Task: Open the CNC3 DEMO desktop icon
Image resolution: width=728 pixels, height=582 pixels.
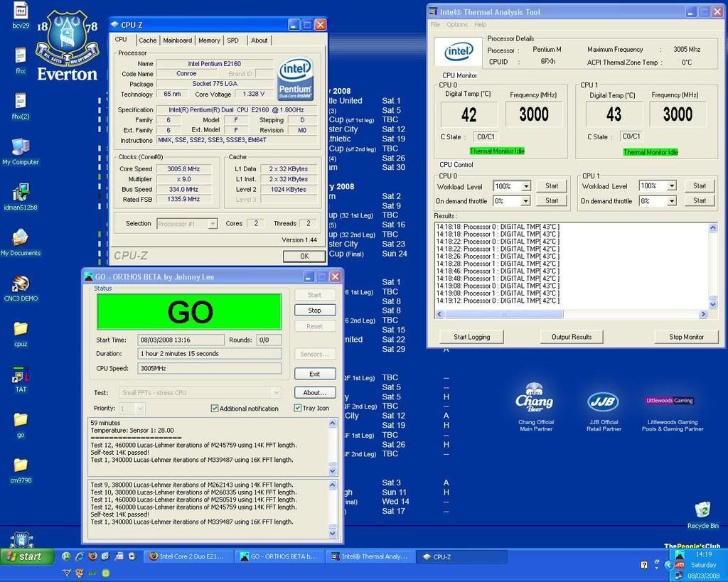Action: (x=21, y=284)
